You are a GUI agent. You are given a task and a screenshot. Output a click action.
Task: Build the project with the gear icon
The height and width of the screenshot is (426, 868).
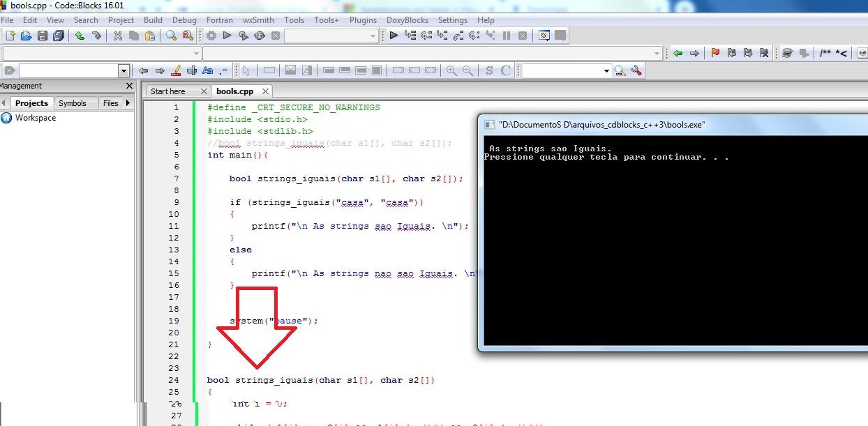coord(211,36)
